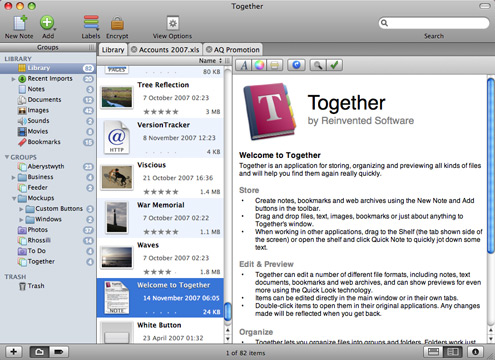495x360 pixels.
Task: Select Tree Reflection item thumbnail
Action: [117, 98]
